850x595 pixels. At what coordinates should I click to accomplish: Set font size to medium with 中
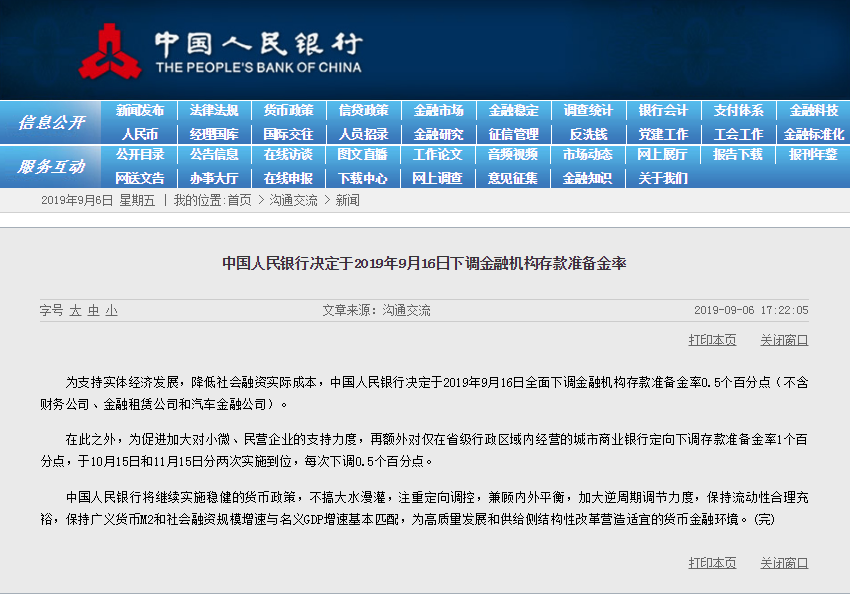pyautogui.click(x=93, y=311)
